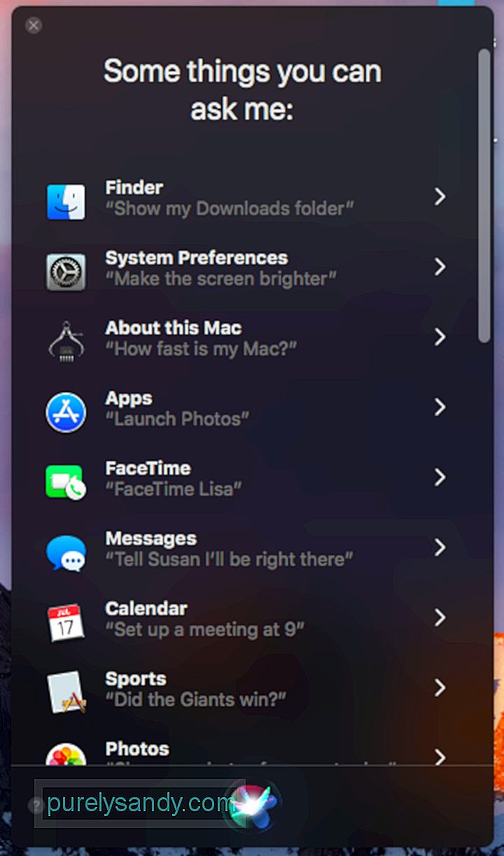Select the "Show my Downloads folder" example
This screenshot has width=504, height=856.
230,209
